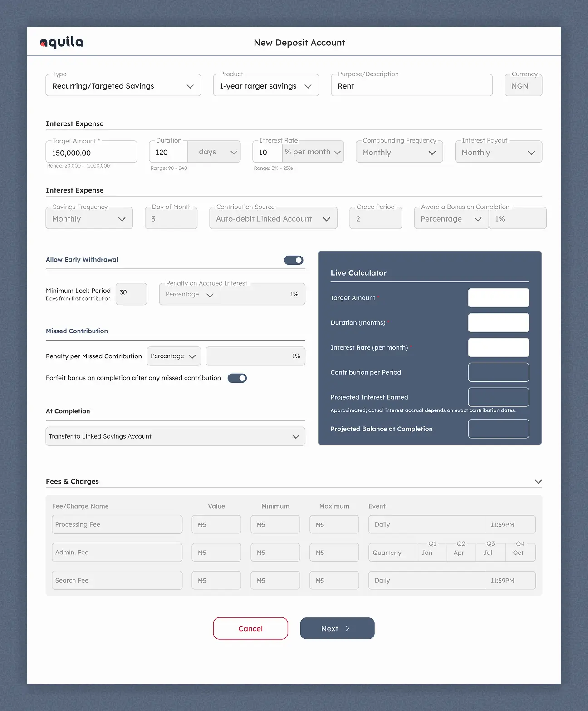Click the Admin. Fee Quarterly event field
Screen dimensions: 588x711
tap(394, 553)
